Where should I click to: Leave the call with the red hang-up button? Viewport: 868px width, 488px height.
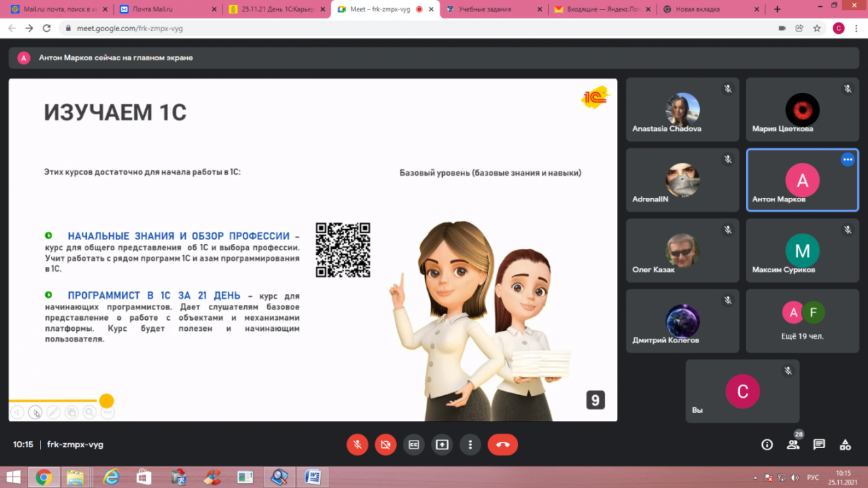(x=502, y=445)
